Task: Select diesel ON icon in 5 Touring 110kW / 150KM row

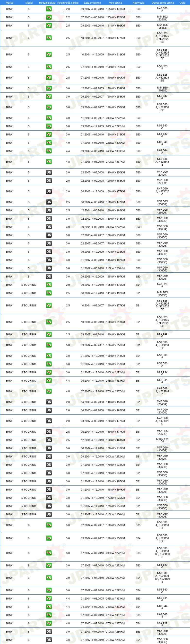Action: coord(49,402)
